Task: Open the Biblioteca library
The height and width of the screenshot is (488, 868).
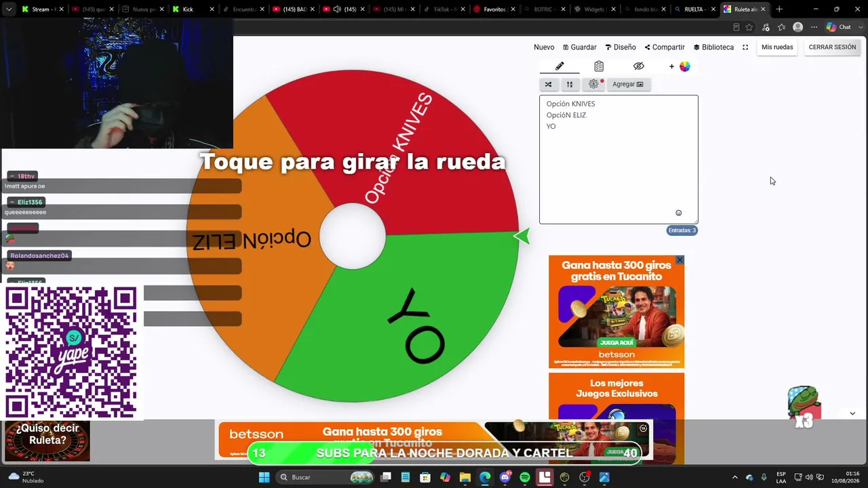Action: pyautogui.click(x=713, y=47)
